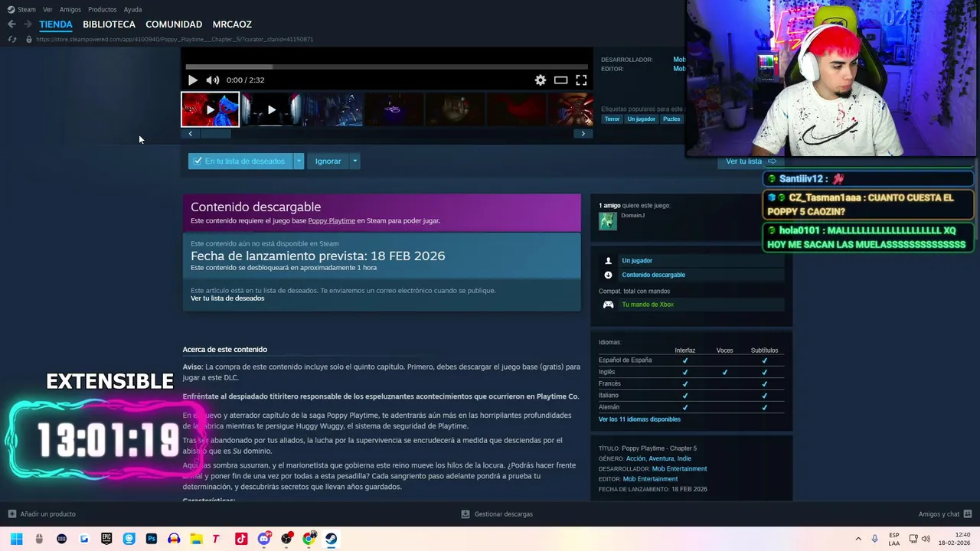This screenshot has height=551, width=980.
Task: Open OBS Studio from taskbar
Action: [x=286, y=539]
